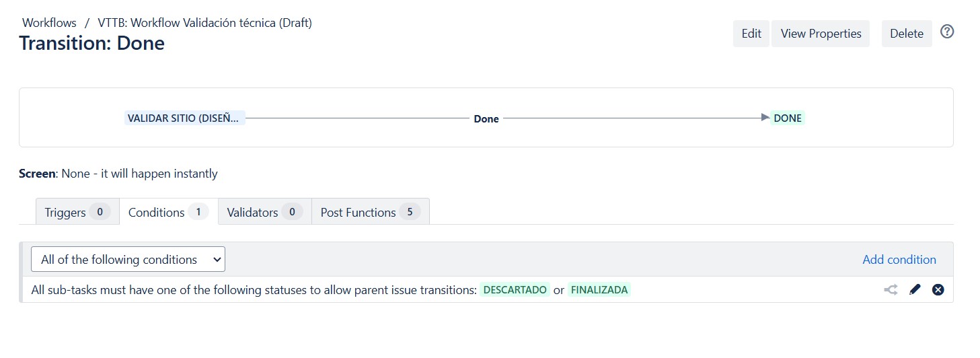Viewport: 980px width, 358px height.
Task: Click the DESCARTADO status label
Action: click(515, 290)
